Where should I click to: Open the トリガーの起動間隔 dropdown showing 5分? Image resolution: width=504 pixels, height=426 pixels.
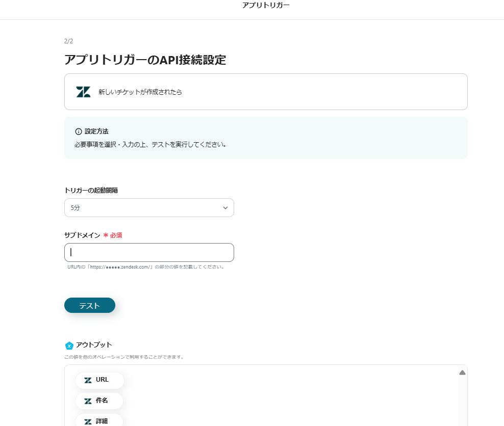(x=149, y=208)
